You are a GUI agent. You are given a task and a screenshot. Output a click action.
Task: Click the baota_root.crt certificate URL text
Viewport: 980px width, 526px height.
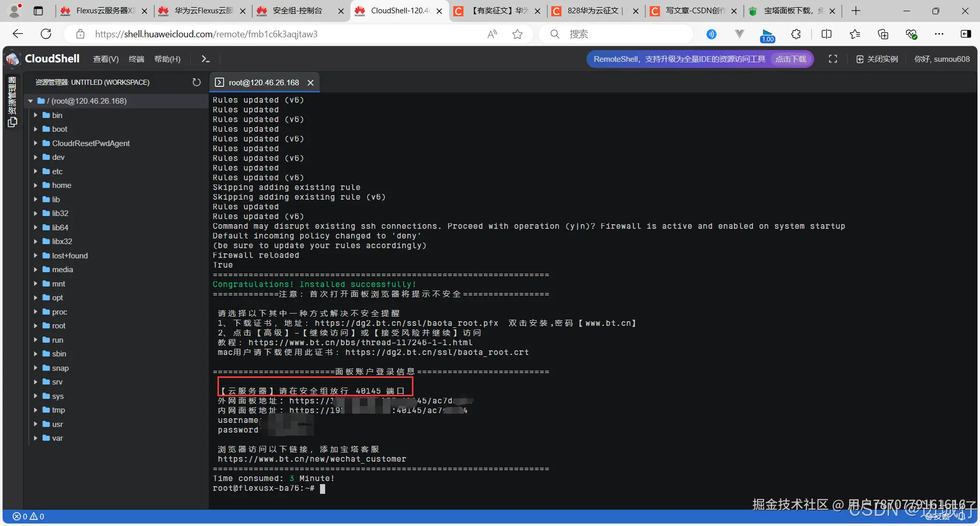pyautogui.click(x=437, y=353)
